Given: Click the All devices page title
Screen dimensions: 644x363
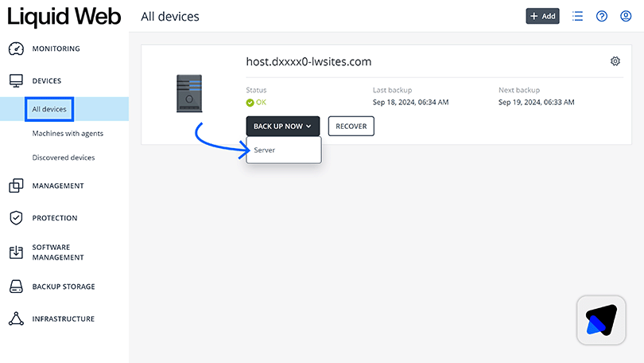Looking at the screenshot, I should pyautogui.click(x=170, y=17).
